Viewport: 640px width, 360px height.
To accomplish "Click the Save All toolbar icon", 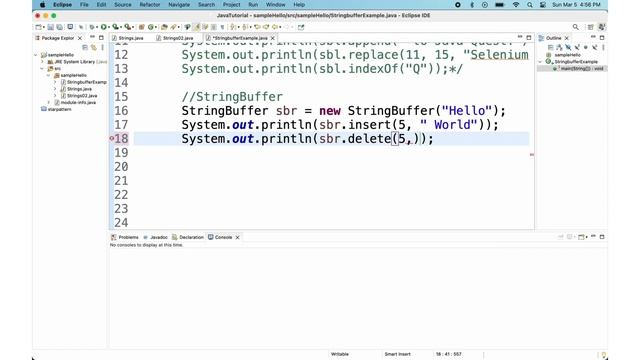I will click(60, 27).
